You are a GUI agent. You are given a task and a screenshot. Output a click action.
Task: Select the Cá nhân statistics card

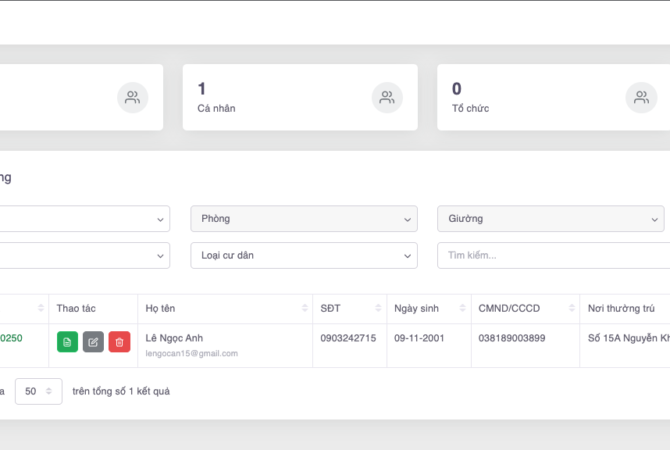299,97
